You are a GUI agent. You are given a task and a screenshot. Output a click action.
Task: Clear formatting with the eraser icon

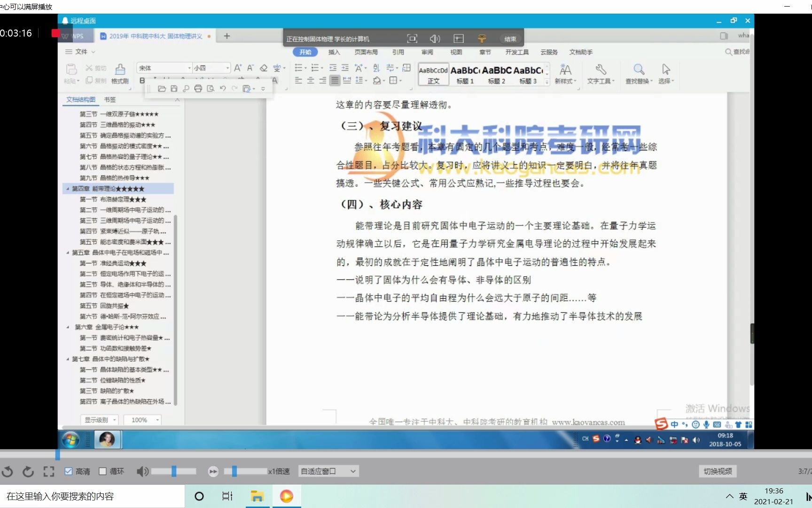264,68
